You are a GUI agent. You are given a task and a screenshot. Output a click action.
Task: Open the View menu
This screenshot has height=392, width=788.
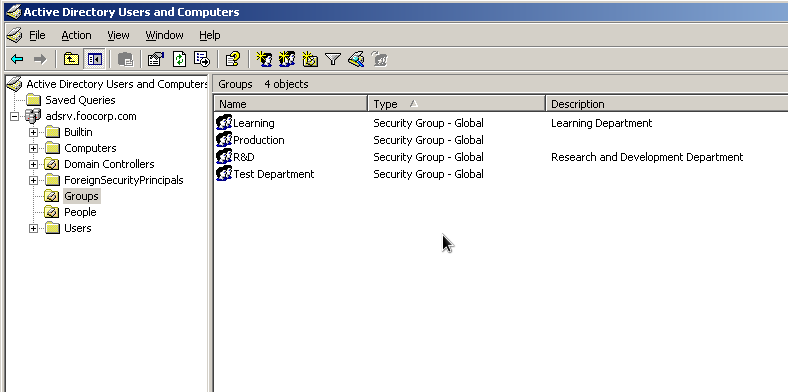[118, 35]
